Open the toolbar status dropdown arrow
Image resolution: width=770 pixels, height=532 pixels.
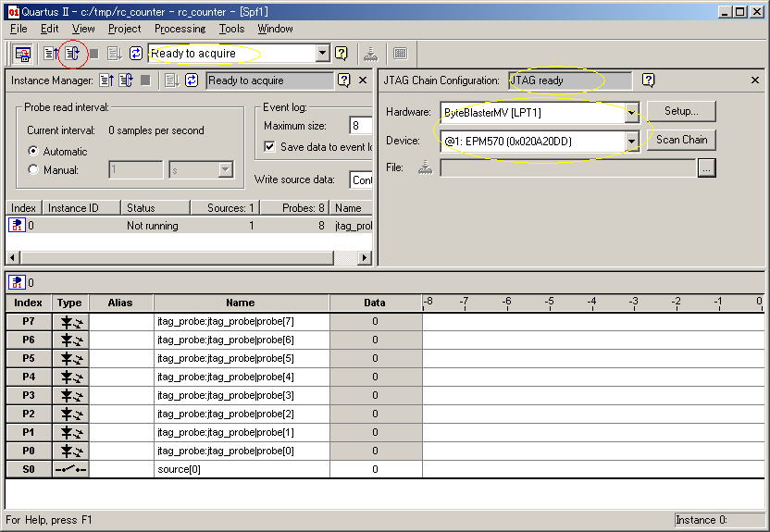point(323,53)
